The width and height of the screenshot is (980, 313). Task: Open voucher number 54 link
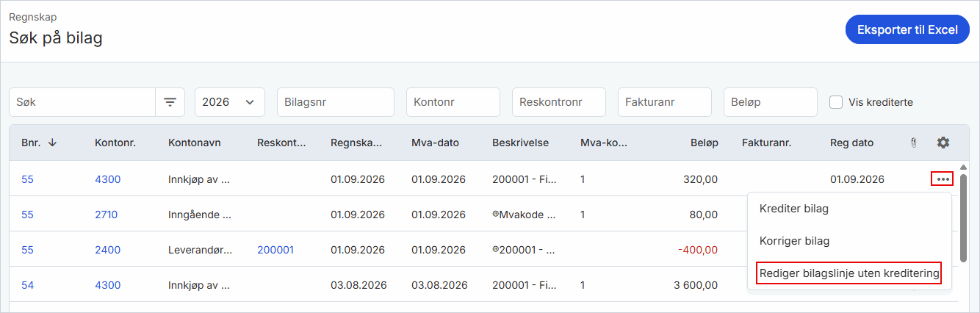pyautogui.click(x=27, y=285)
